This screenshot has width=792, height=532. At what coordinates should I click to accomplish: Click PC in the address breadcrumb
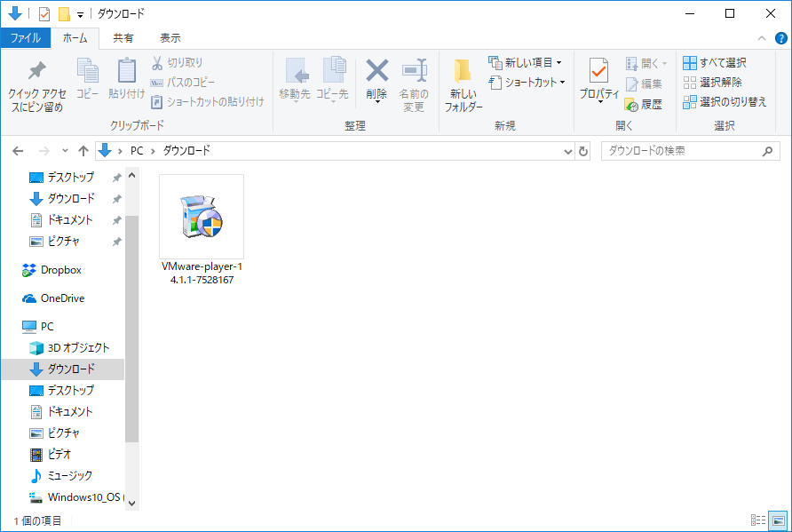click(137, 151)
